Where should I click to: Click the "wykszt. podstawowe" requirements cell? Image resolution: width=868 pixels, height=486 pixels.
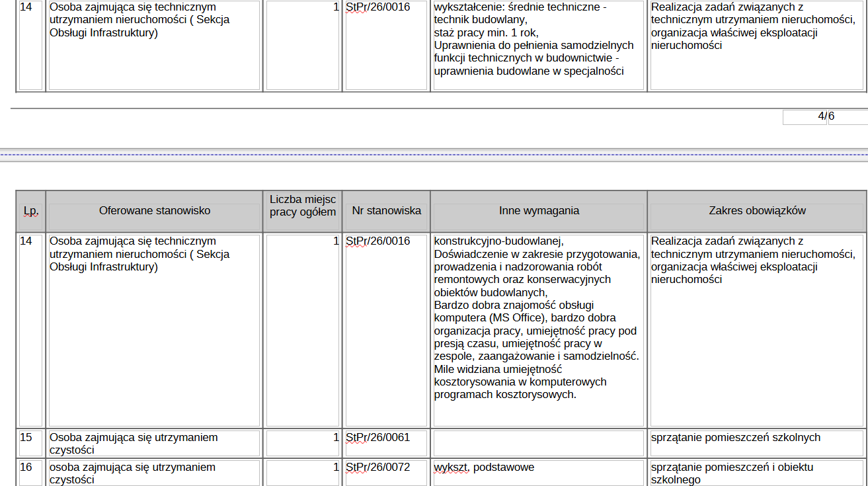[539, 472]
